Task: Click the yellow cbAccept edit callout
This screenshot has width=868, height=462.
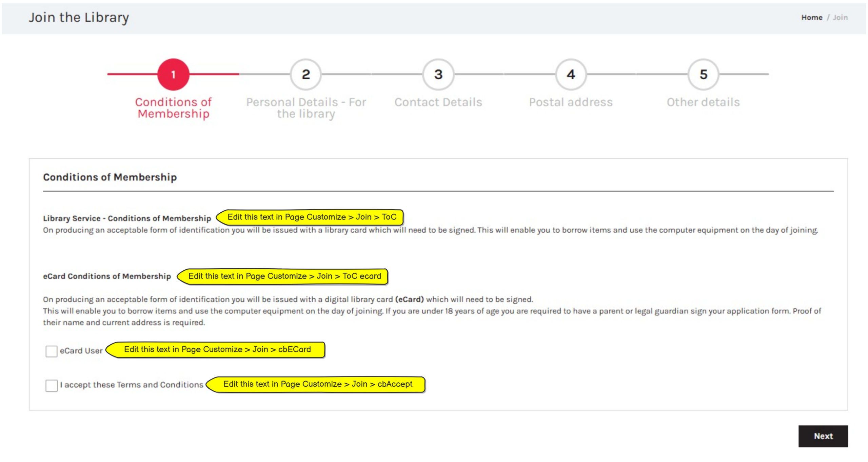Action: click(317, 384)
